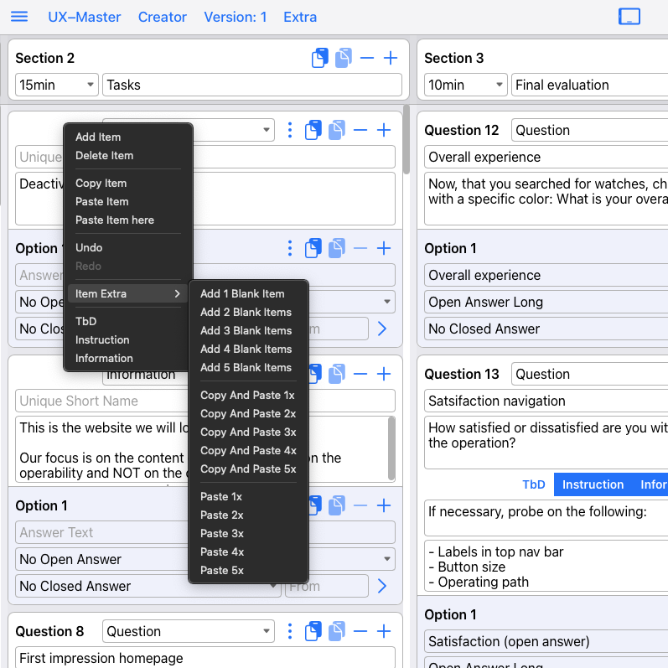Paste icon in the first Option row of Section 2

point(337,248)
